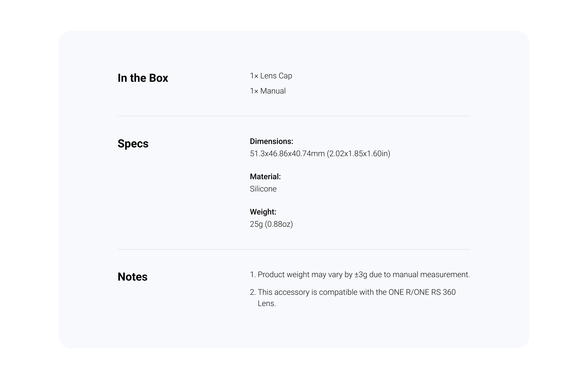Click the "±3g" text in first note
The height and width of the screenshot is (379, 588).
(361, 275)
